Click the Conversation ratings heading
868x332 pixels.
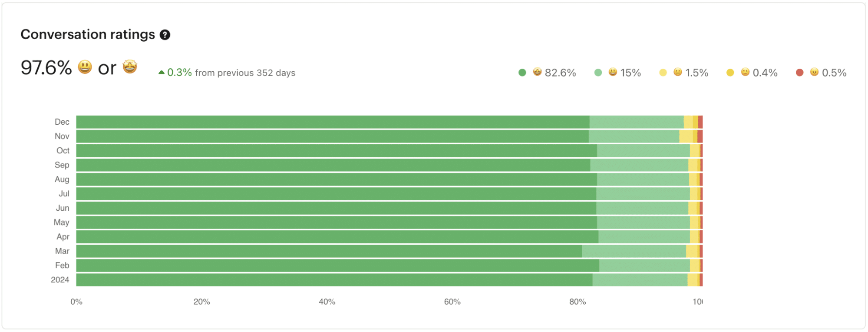[88, 34]
